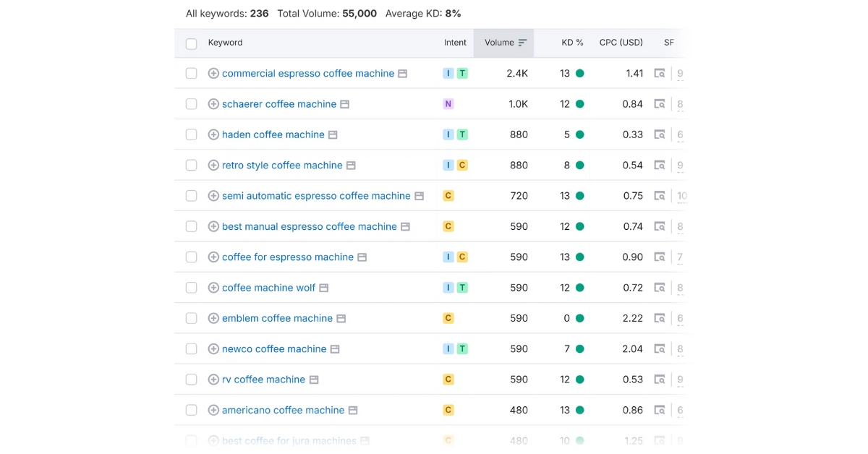View SERP features for 'commercial espresso coffee machine'
Viewport: 868px width, 454px height.
coord(660,74)
